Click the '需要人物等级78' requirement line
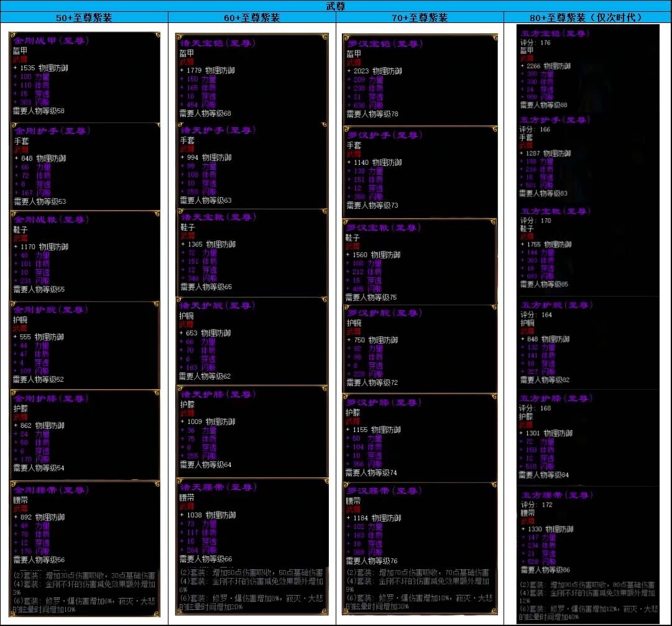The width and height of the screenshot is (672, 626). 372,114
